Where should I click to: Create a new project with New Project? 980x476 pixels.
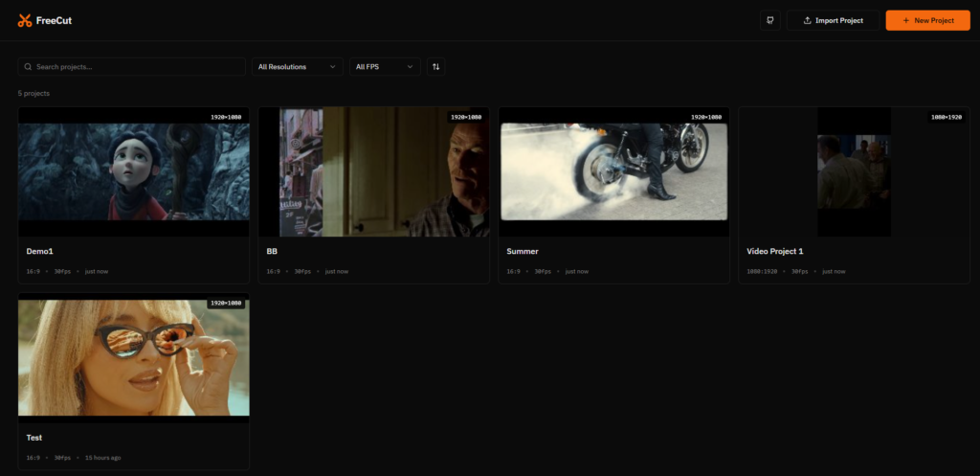927,20
